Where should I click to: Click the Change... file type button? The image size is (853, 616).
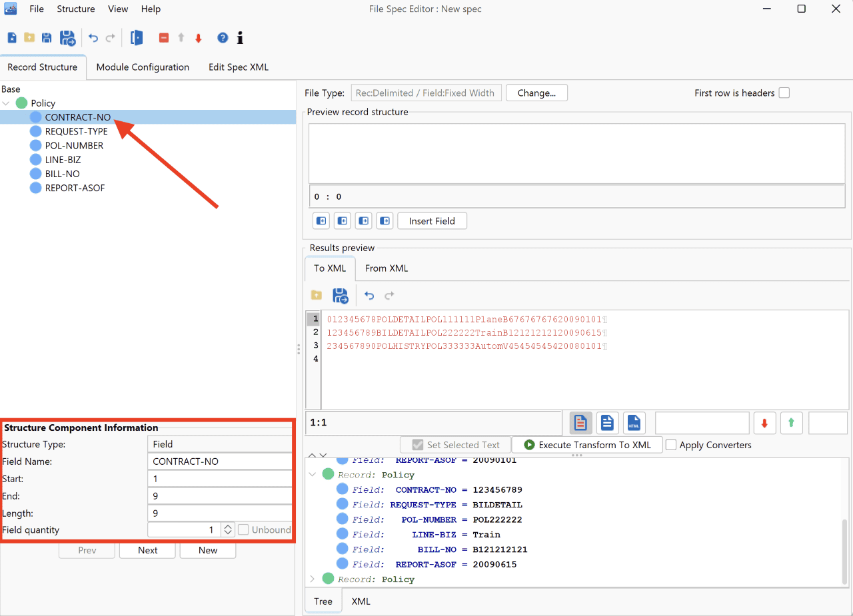tap(536, 93)
